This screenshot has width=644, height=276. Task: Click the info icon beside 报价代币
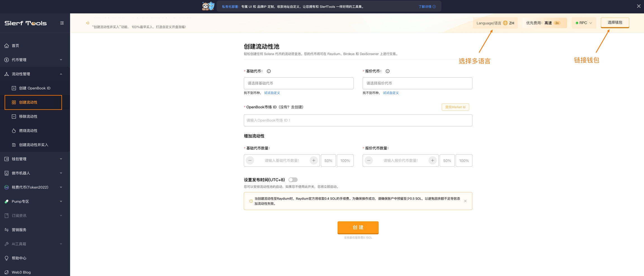[387, 71]
